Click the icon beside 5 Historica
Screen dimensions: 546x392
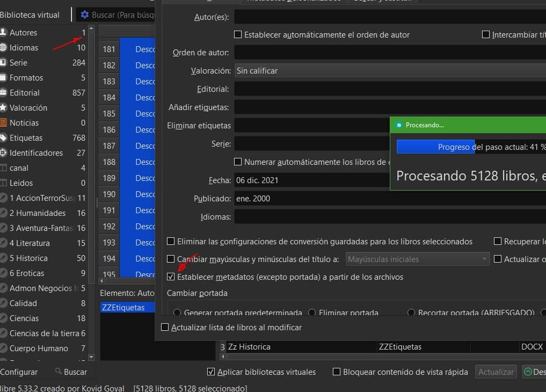3,258
